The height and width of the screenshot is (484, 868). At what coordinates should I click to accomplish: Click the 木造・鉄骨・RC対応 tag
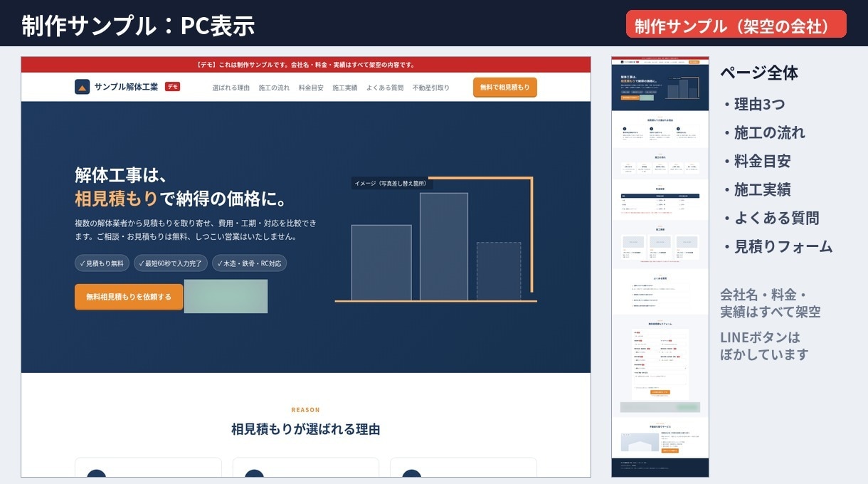pyautogui.click(x=249, y=263)
